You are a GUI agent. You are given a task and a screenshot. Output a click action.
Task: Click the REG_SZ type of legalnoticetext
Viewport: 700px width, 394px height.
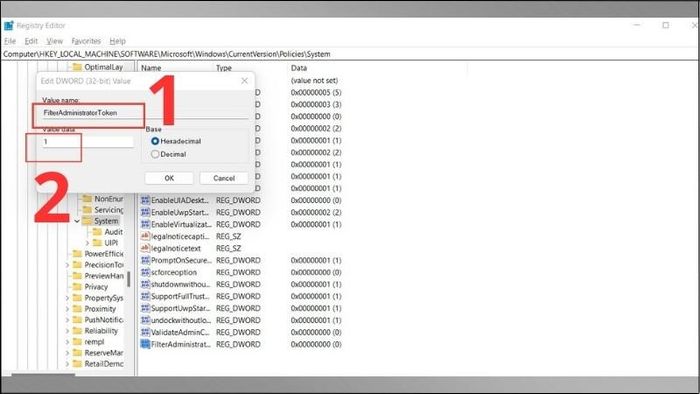click(x=228, y=248)
